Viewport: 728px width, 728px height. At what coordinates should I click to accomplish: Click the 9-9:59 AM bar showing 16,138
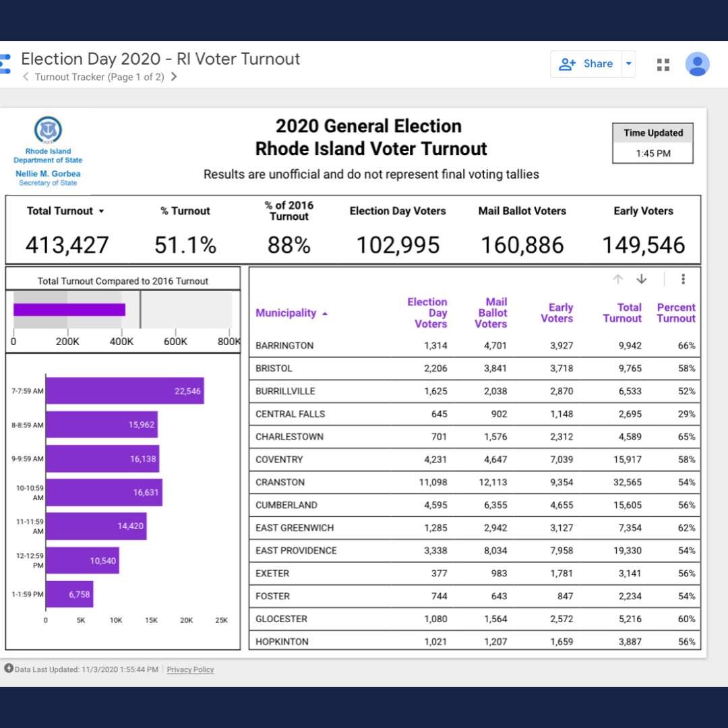click(x=102, y=459)
